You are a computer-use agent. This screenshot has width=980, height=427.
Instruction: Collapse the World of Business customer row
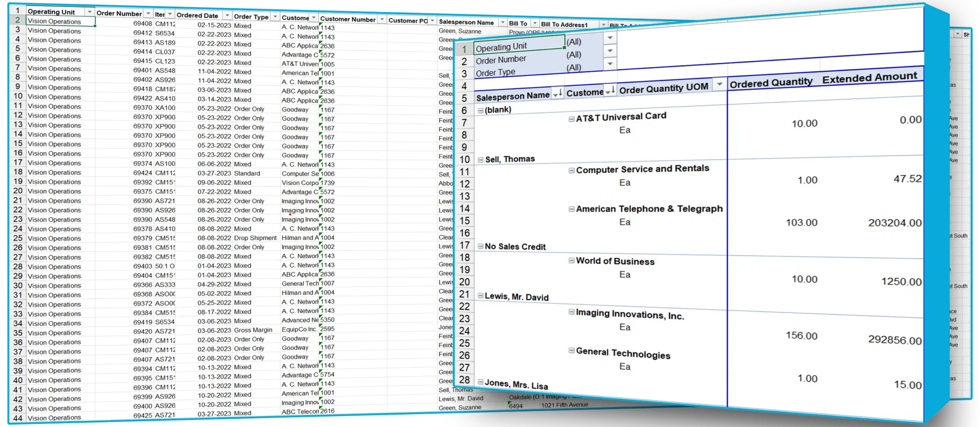coord(571,260)
